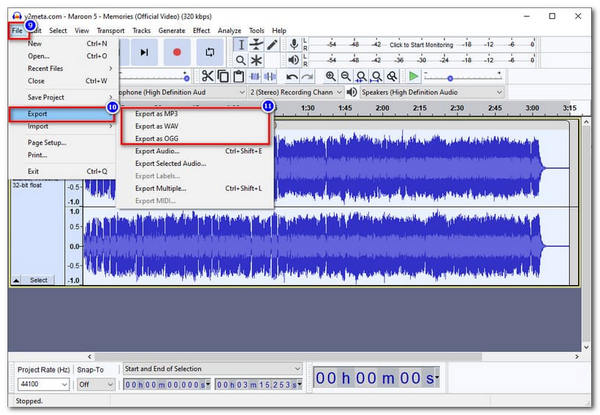Choose Print... in File menu
The width and height of the screenshot is (600, 415).
62,155
